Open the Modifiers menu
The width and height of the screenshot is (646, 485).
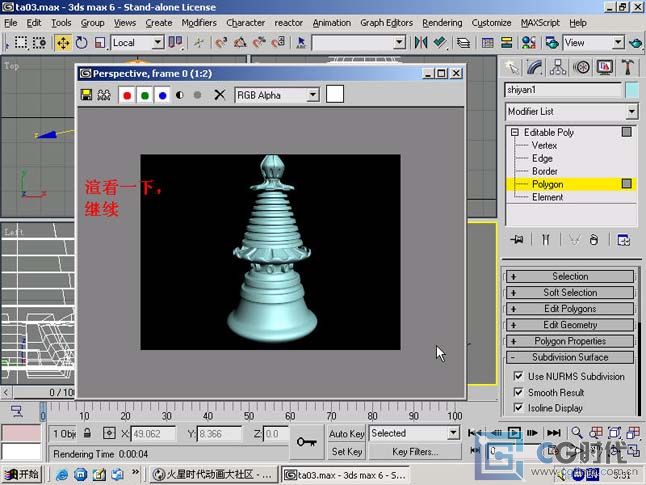(x=199, y=23)
